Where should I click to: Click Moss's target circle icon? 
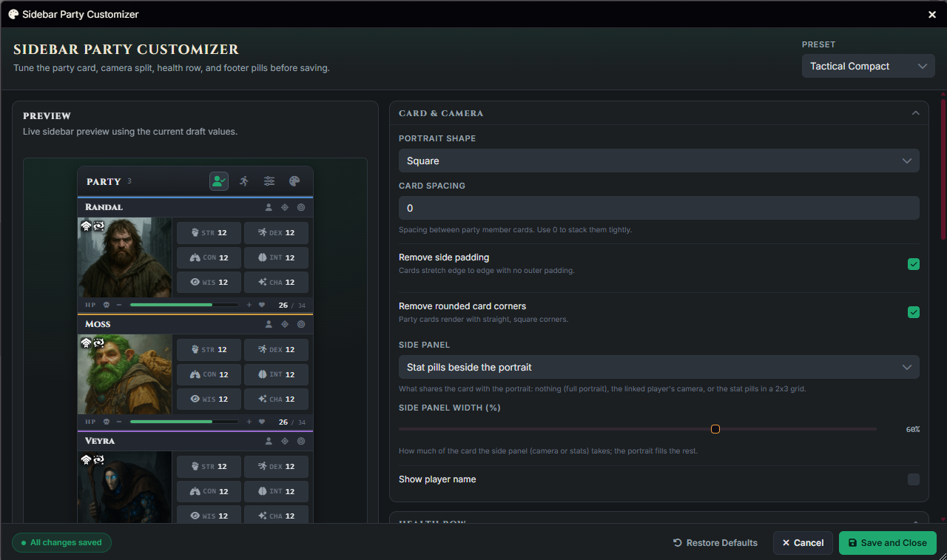tap(301, 325)
